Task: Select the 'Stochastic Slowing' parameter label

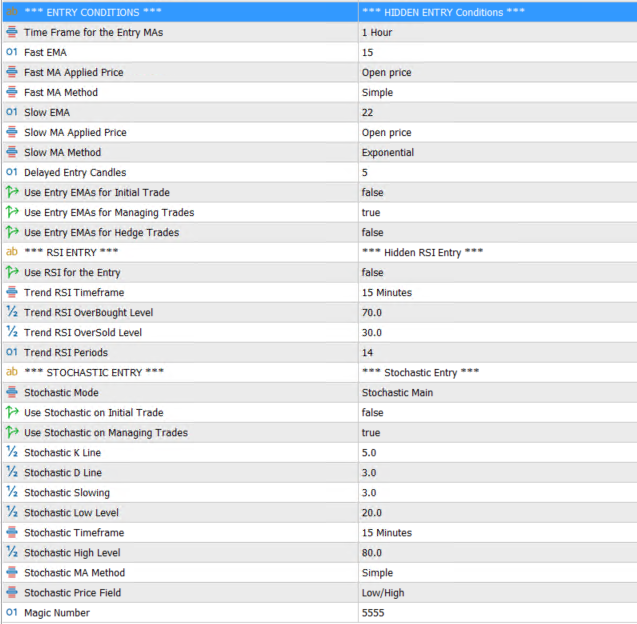Action: 67,492
